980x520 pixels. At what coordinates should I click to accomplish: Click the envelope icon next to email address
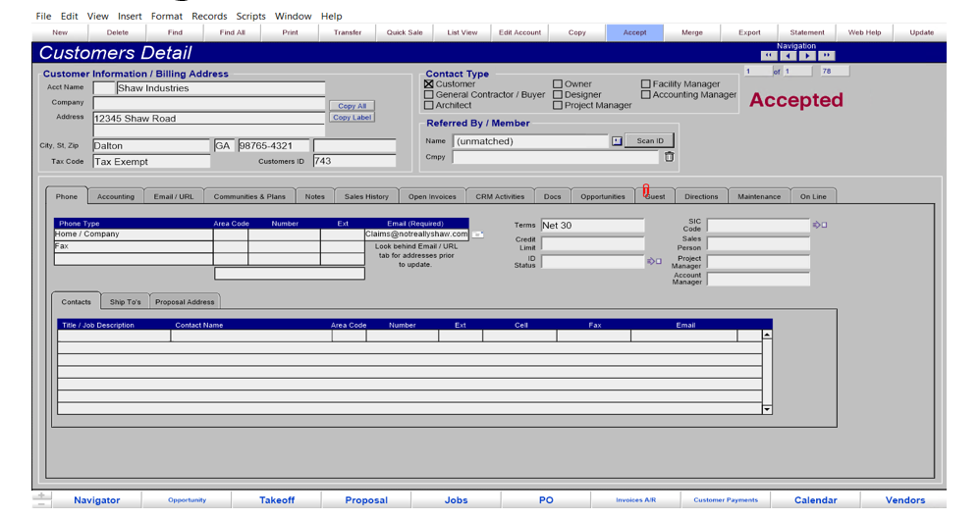pos(477,234)
